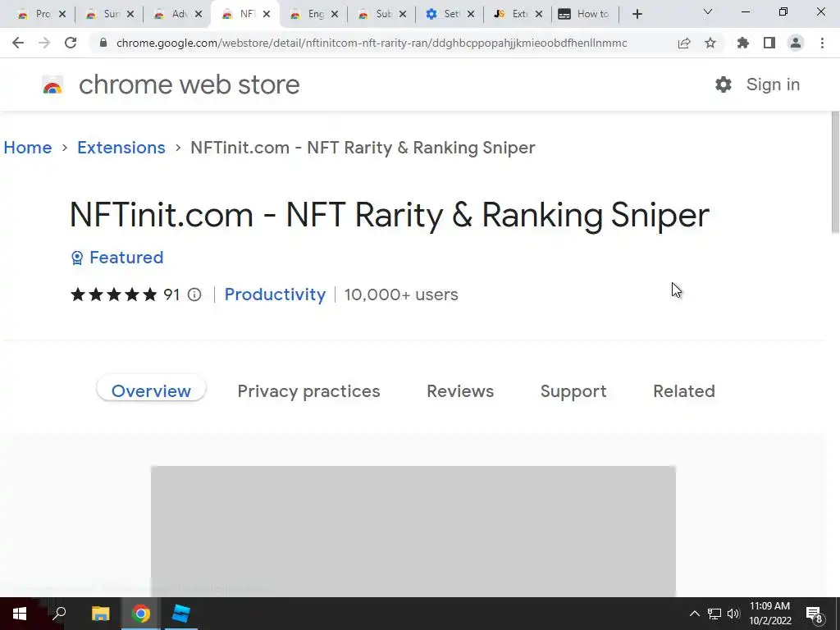The width and height of the screenshot is (840, 630).
Task: Open Chrome three-dot menu
Action: (x=822, y=43)
